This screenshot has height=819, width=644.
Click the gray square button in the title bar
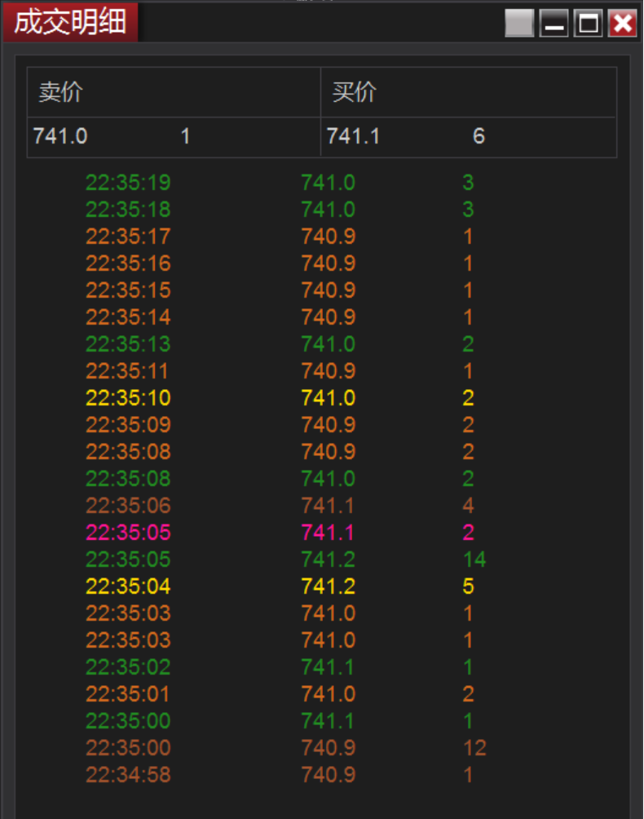click(519, 24)
